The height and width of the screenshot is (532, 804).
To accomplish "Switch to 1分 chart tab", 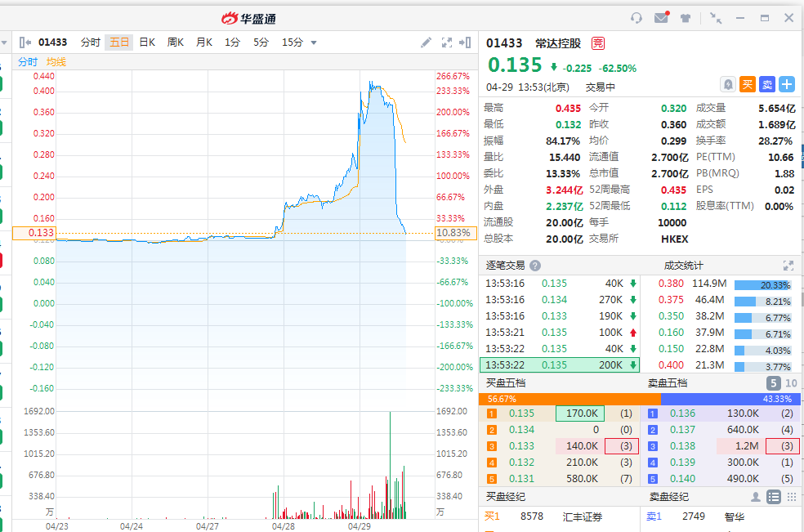I will [232, 42].
